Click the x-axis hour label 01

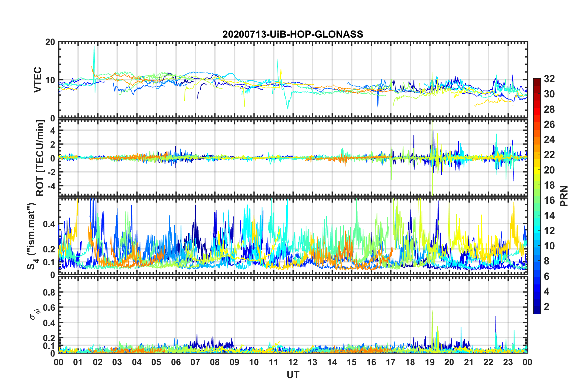[78, 362]
